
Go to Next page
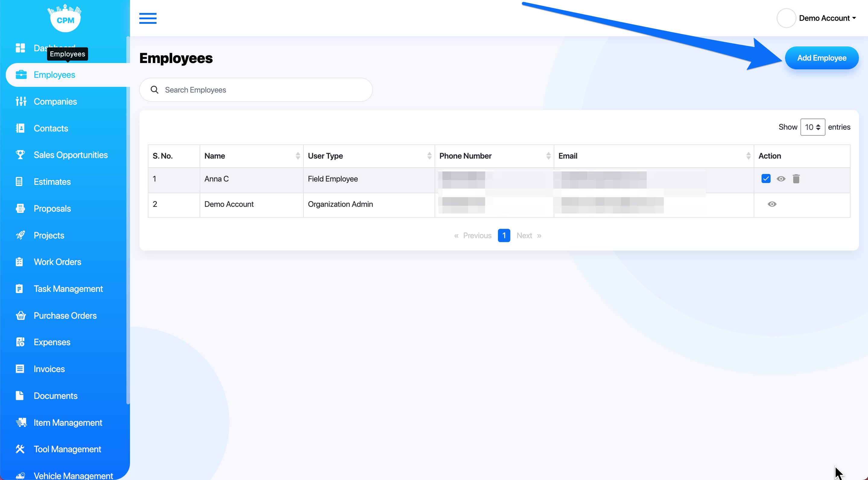[529, 235]
